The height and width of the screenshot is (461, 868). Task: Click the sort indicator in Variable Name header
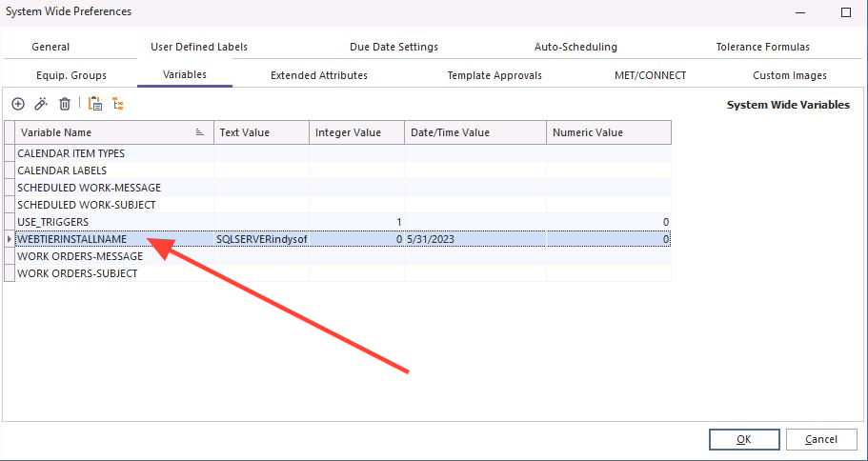coord(200,132)
